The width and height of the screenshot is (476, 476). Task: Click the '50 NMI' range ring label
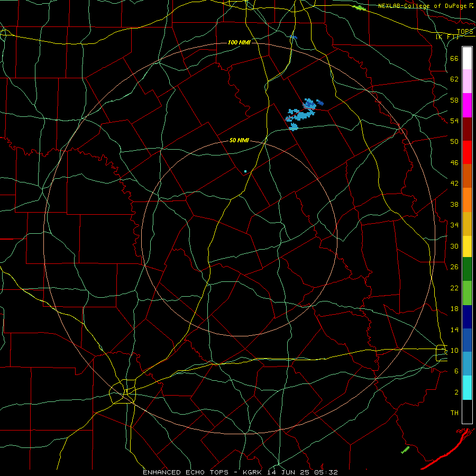239,140
